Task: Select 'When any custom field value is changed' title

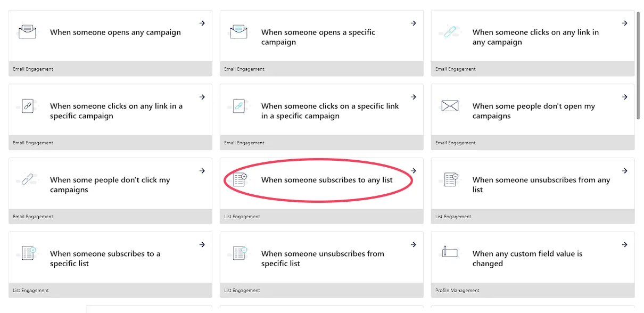Action: click(527, 259)
